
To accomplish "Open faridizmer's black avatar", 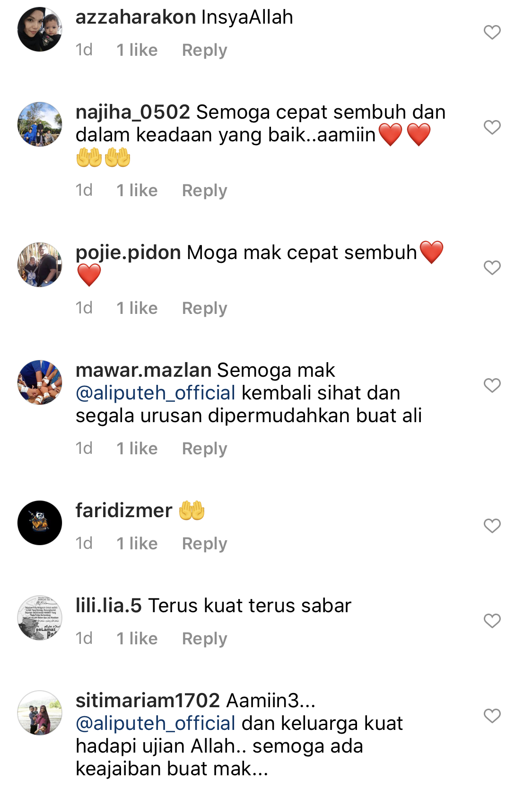I will click(x=40, y=523).
